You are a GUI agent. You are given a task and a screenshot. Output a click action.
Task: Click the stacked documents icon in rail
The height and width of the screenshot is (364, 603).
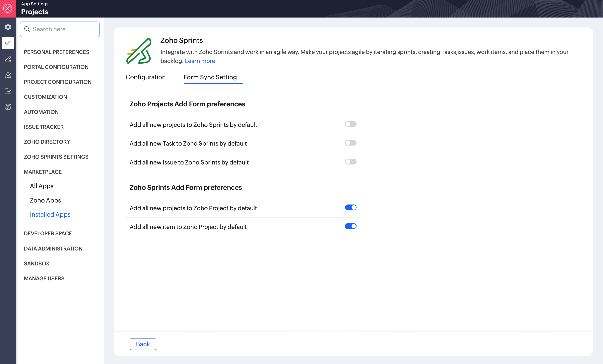tap(8, 107)
